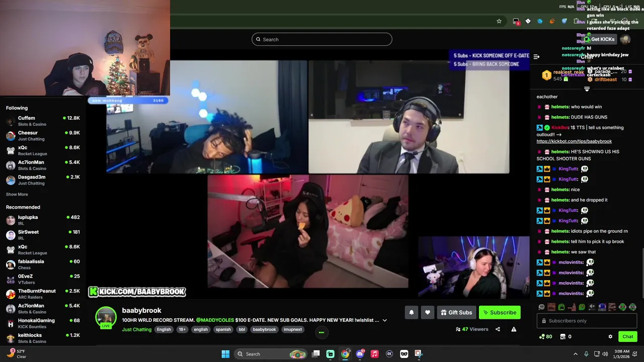Select the 18+ stream tag
This screenshot has width=644, height=362.
(182, 329)
